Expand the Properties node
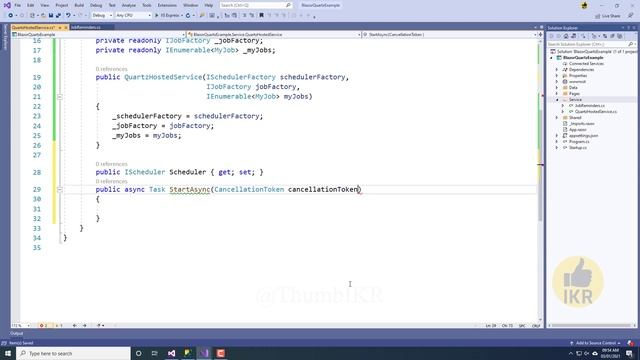The width and height of the screenshot is (640, 360). pos(557,76)
